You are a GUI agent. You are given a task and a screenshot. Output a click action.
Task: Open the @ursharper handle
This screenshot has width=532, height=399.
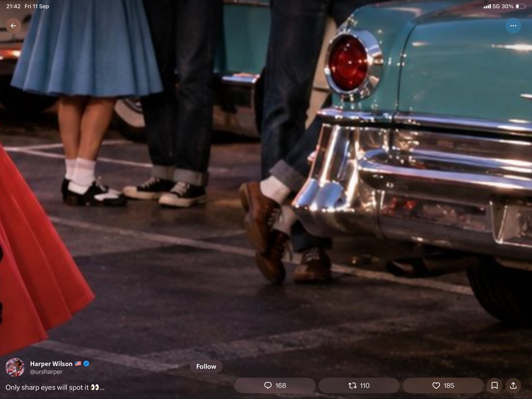pos(46,372)
